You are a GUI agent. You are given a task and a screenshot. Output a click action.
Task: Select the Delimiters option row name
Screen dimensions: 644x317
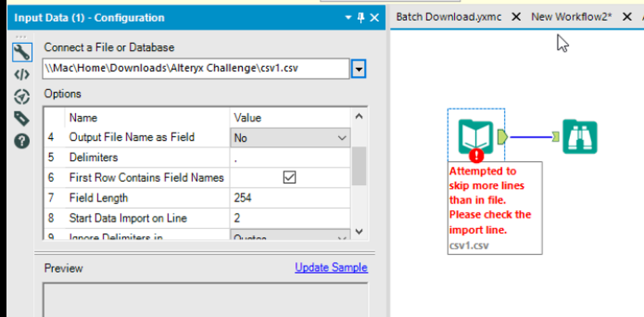(x=93, y=157)
